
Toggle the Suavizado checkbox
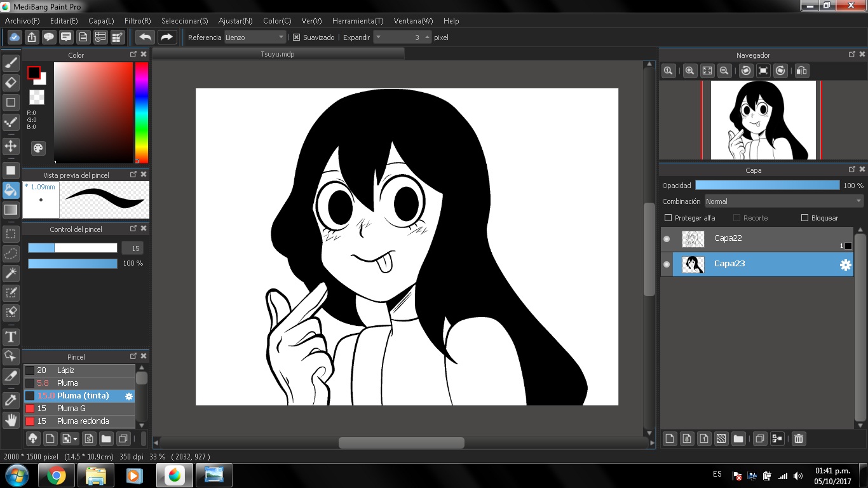pos(296,37)
